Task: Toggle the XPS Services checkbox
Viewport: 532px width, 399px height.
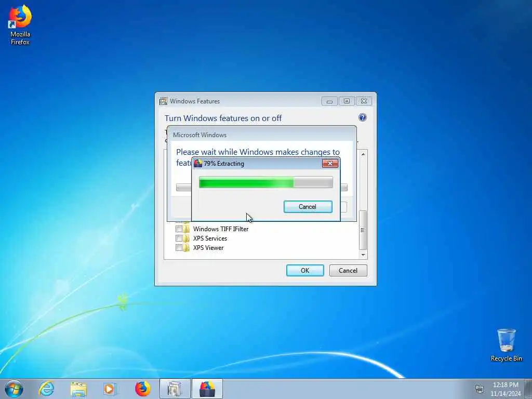Action: pyautogui.click(x=179, y=238)
